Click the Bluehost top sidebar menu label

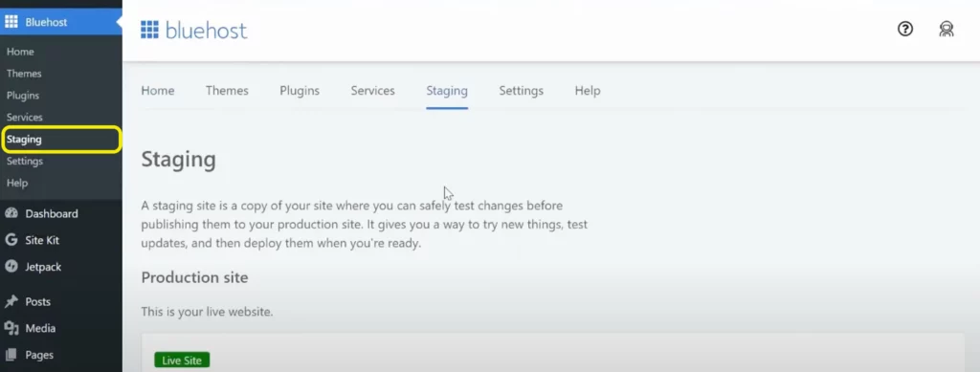pyautogui.click(x=46, y=22)
